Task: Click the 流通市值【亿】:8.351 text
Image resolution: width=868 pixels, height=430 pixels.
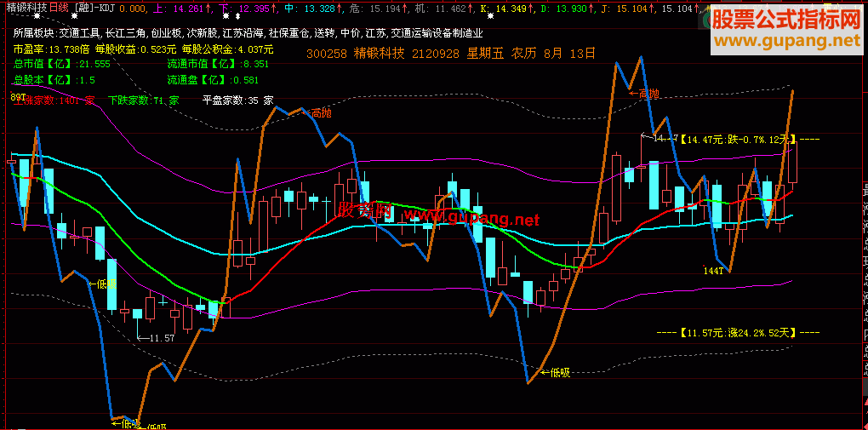Action: pos(218,64)
